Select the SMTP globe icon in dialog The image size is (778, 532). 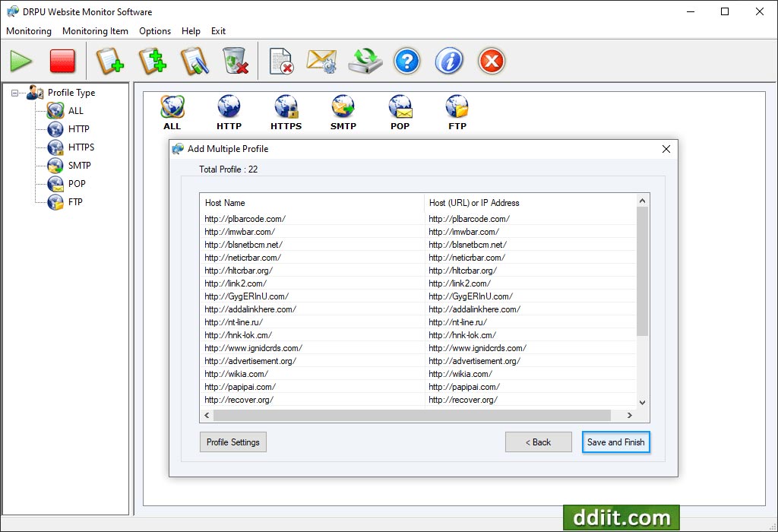pos(343,106)
